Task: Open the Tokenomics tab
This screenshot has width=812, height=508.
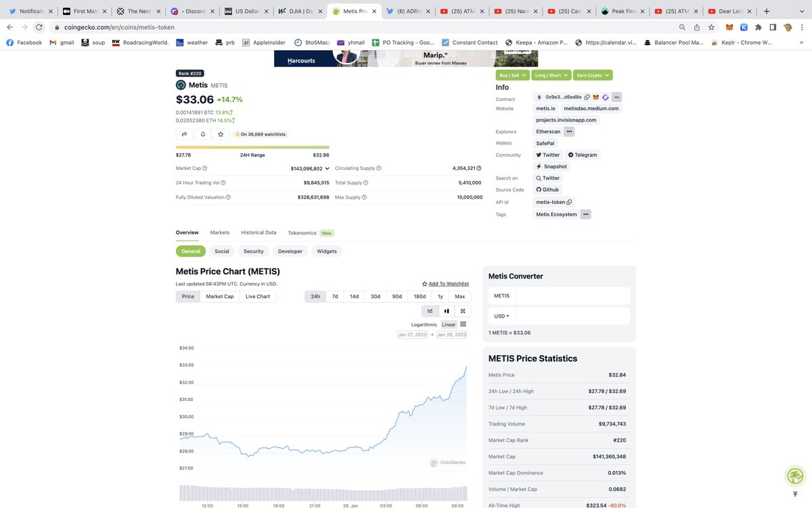Action: pos(302,232)
